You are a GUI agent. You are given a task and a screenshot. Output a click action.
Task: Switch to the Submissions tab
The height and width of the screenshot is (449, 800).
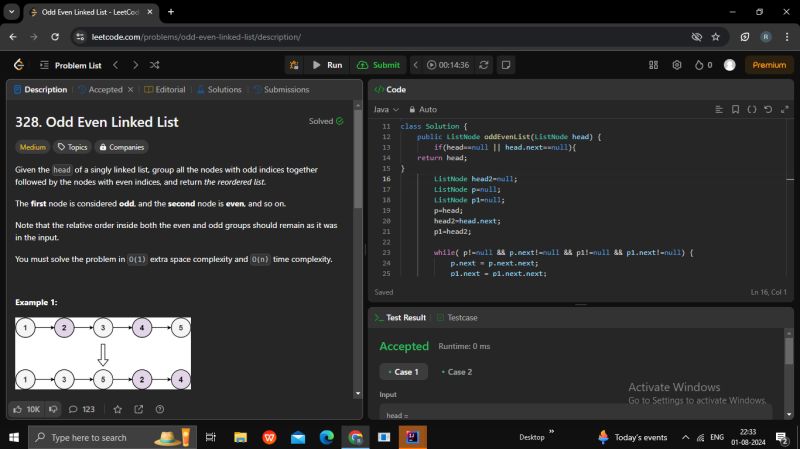point(281,89)
